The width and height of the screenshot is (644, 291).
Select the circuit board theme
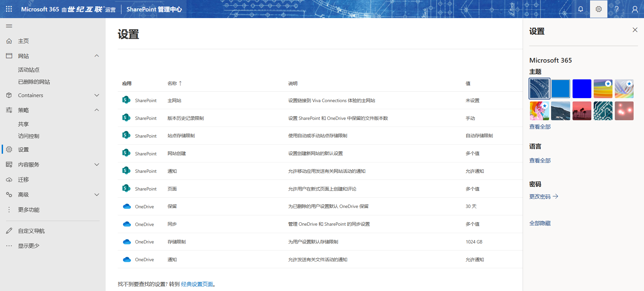tap(603, 111)
